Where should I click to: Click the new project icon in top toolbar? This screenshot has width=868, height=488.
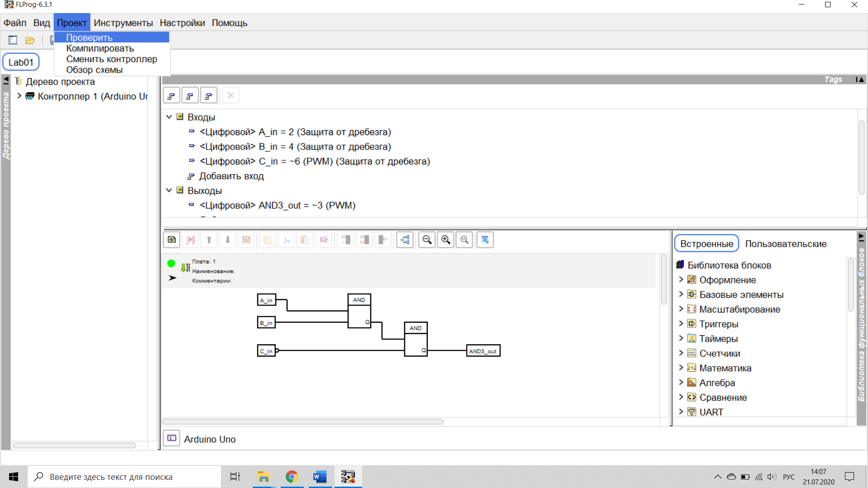(13, 40)
